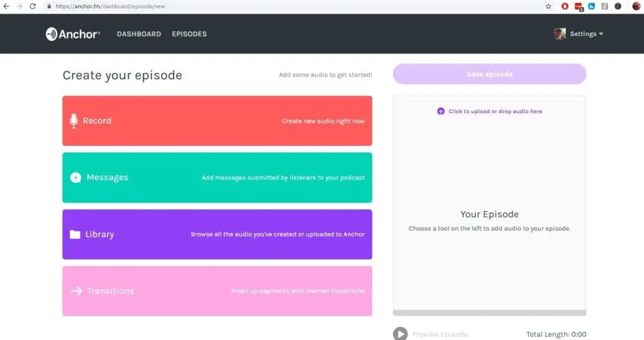Click 'Click to upload or drop audio here'

point(496,111)
